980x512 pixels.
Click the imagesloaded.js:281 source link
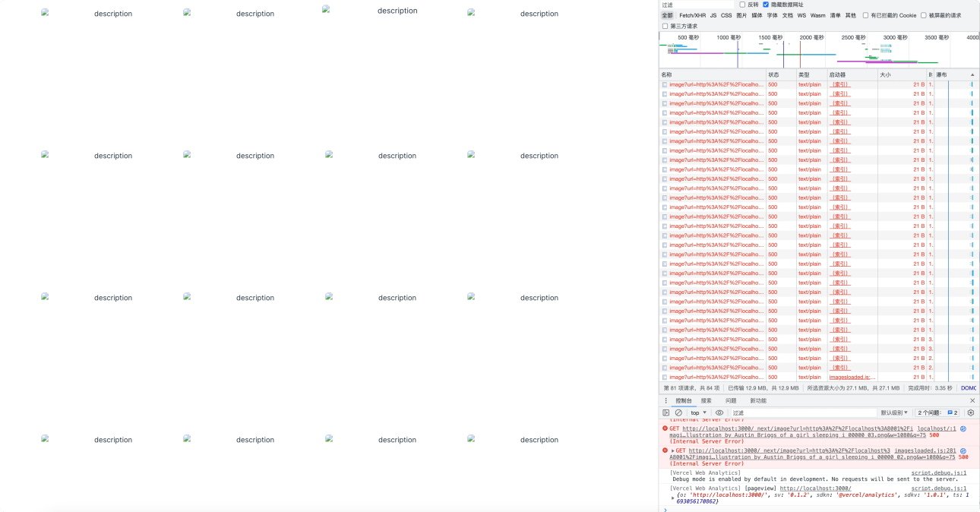[x=925, y=450]
